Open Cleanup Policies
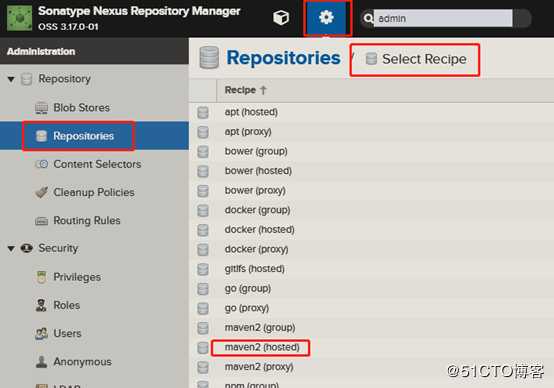The width and height of the screenshot is (554, 388). (94, 192)
